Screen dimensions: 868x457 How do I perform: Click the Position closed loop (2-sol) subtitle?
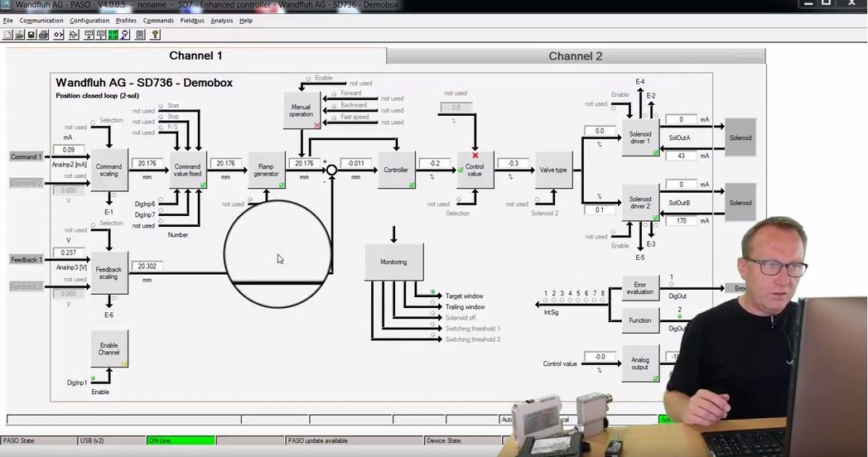[97, 96]
